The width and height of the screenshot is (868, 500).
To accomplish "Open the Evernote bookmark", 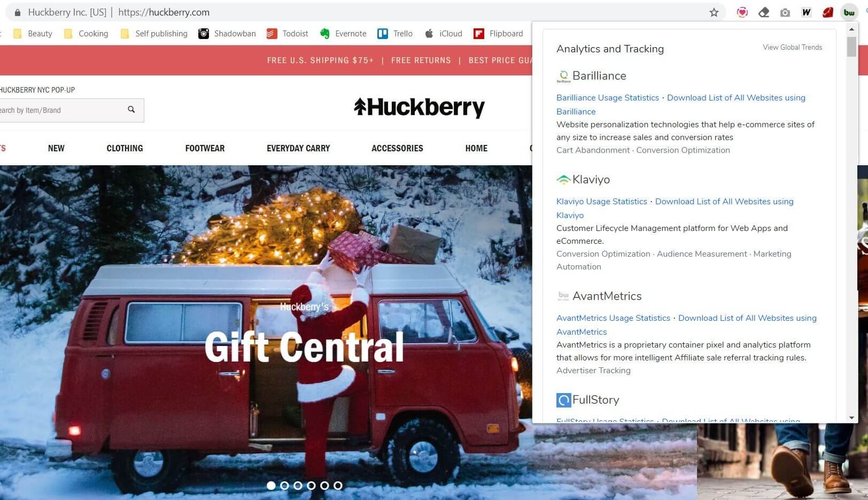I will pos(343,34).
